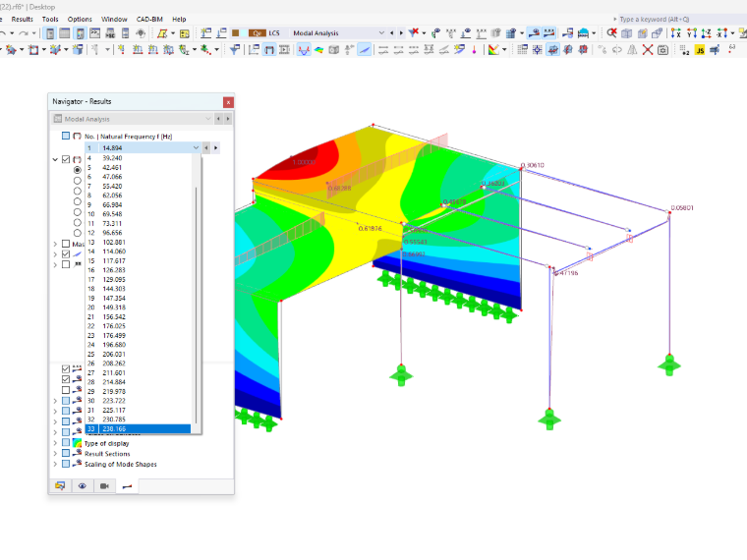Open the eye visibility tab in navigator
Viewport: 747px width, 560px height.
83,485
